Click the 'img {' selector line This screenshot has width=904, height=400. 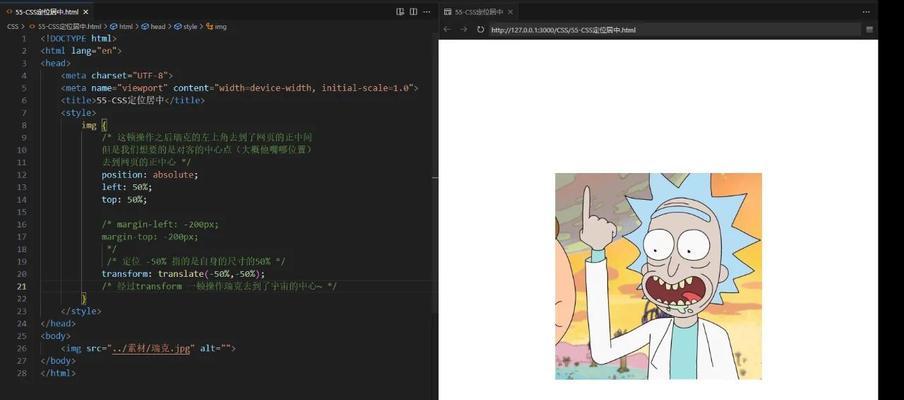pos(94,125)
